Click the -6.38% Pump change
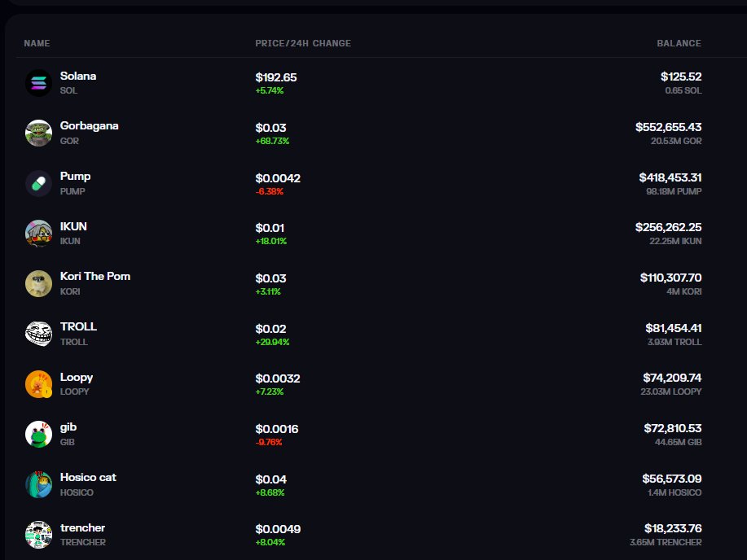This screenshot has height=560, width=747. coord(270,191)
